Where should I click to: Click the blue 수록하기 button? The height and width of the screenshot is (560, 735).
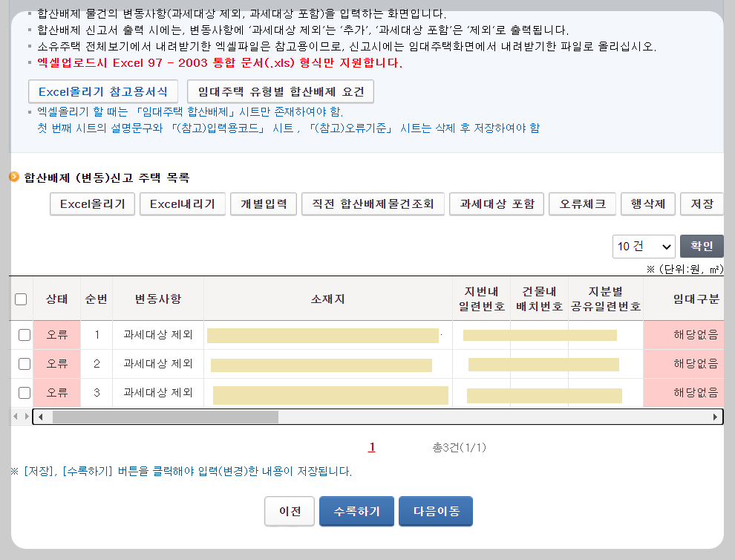(x=356, y=511)
